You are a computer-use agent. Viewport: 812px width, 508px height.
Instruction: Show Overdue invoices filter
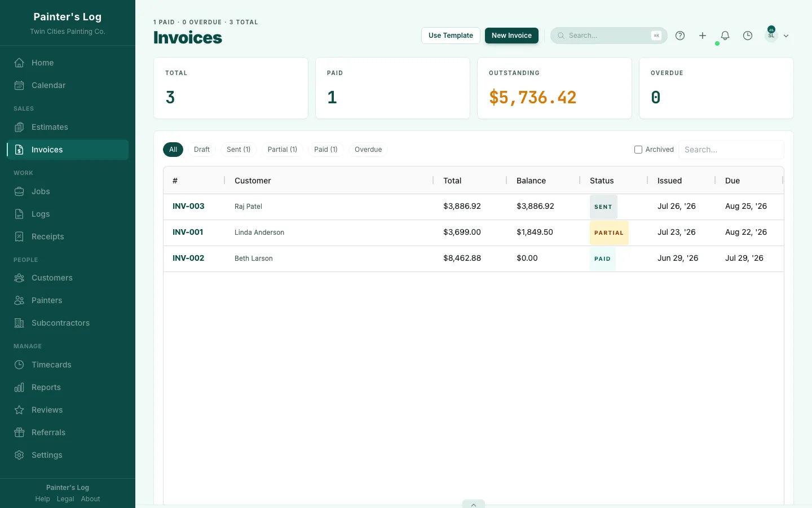click(x=368, y=150)
